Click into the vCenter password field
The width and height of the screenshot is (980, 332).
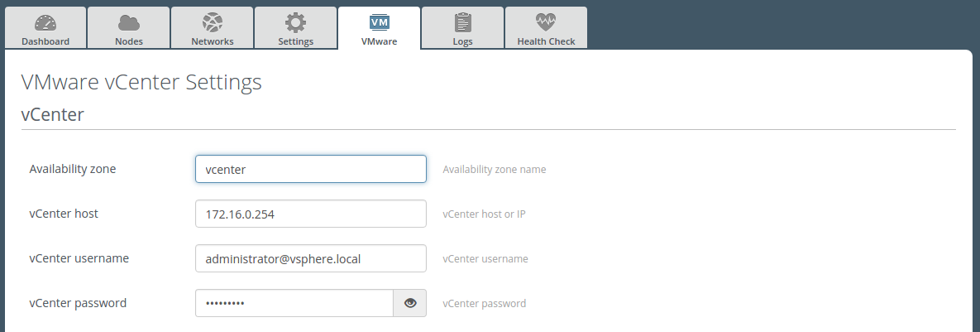(294, 303)
